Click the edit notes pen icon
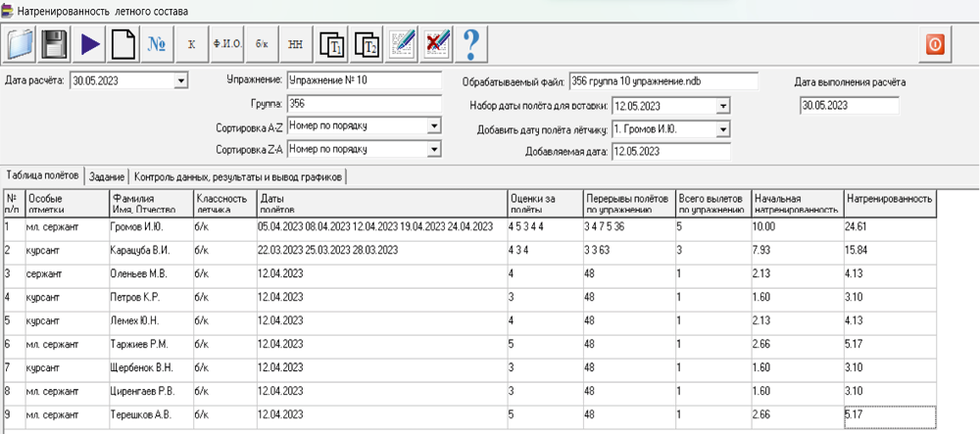Image resolution: width=980 pixels, height=434 pixels. 402,43
